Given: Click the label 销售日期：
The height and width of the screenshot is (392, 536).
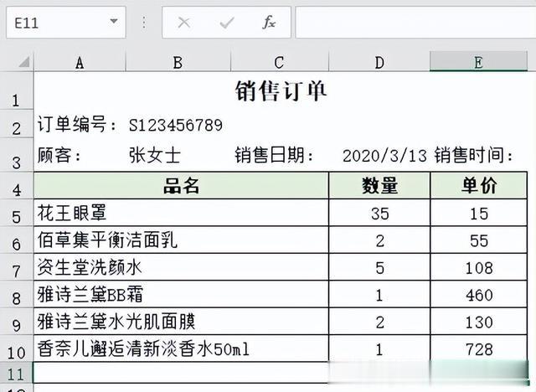Looking at the screenshot, I should (275, 155).
